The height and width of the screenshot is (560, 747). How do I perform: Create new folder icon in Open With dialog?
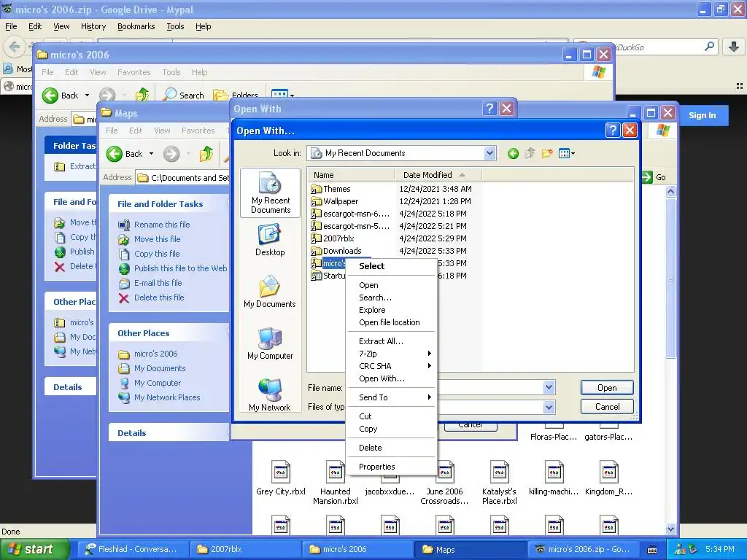pos(547,153)
